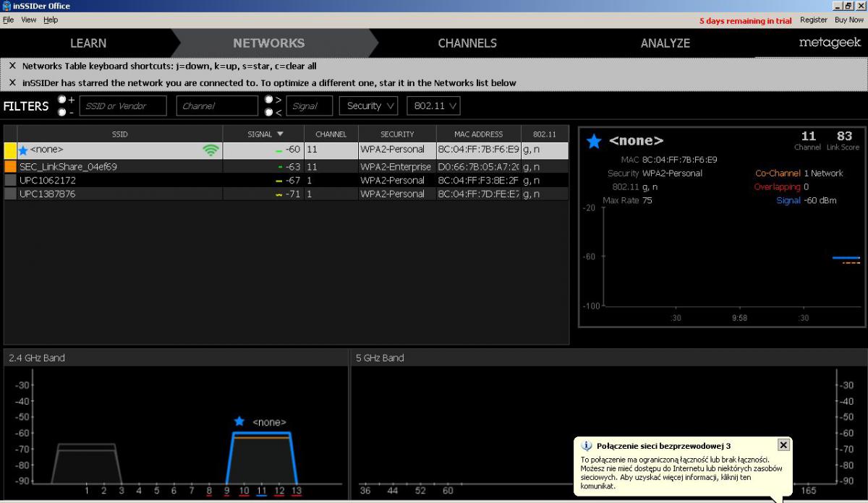Sort by the SECURITY column header
The width and height of the screenshot is (868, 503).
coord(397,134)
